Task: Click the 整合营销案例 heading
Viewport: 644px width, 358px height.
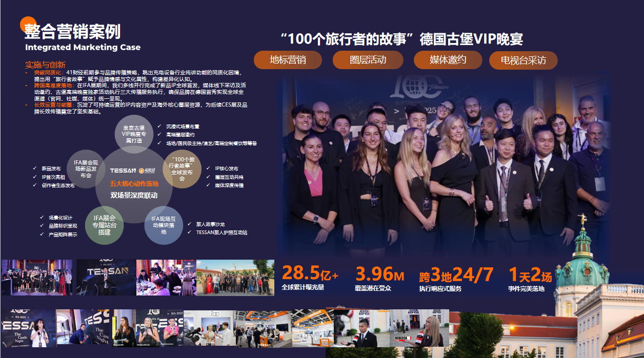Action: coord(73,32)
